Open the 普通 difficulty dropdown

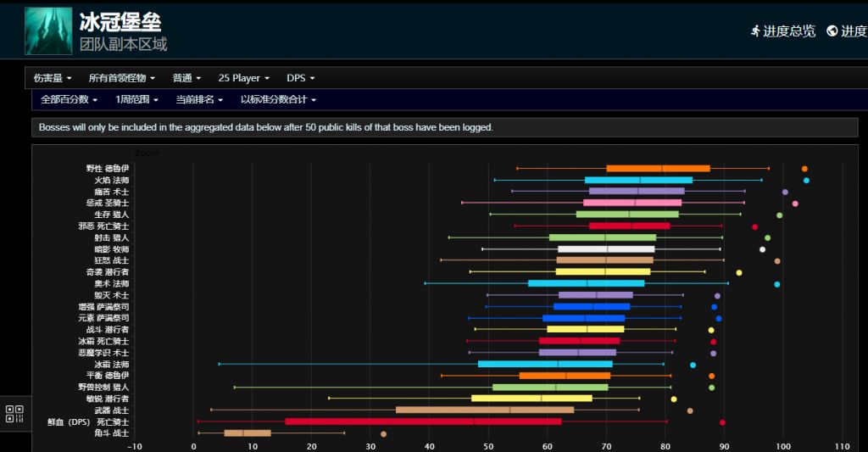pos(186,78)
